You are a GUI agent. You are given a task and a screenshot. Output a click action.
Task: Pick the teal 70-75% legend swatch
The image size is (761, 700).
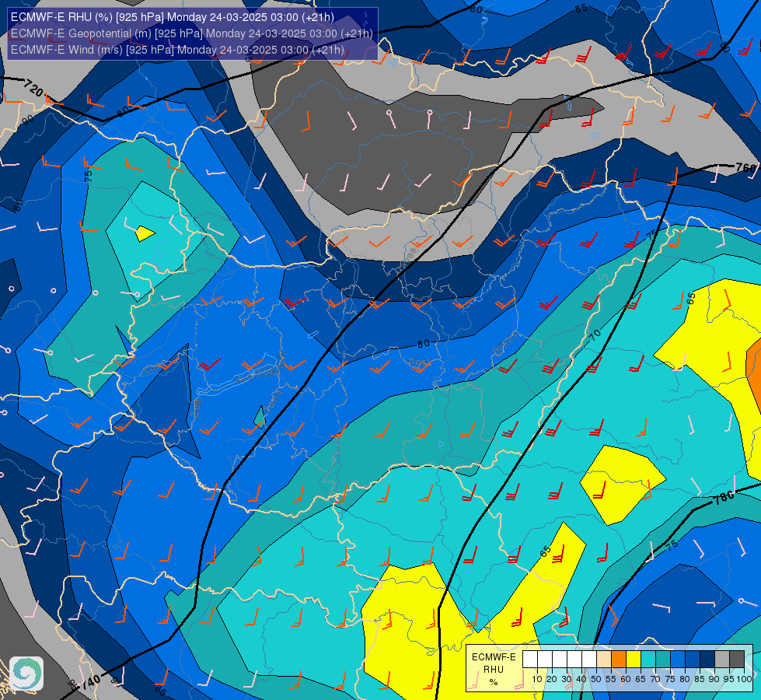663,660
